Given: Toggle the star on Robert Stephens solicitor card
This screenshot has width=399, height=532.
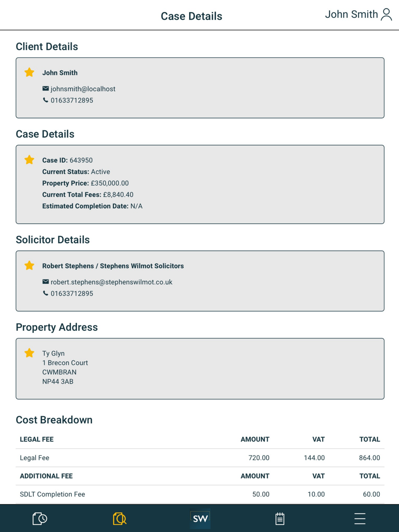Looking at the screenshot, I should 29,265.
